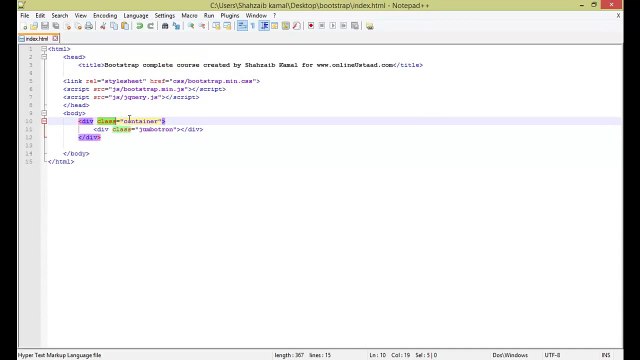
Task: Click the Close document toolbar icon
Action: [x=67, y=26]
